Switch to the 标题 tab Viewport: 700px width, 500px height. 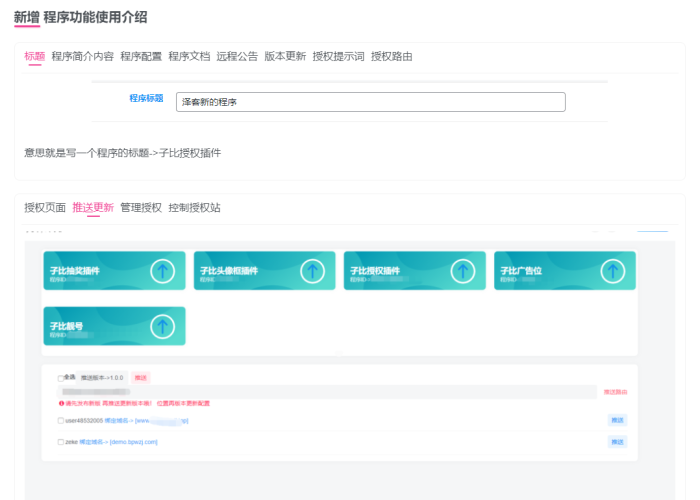[34, 56]
